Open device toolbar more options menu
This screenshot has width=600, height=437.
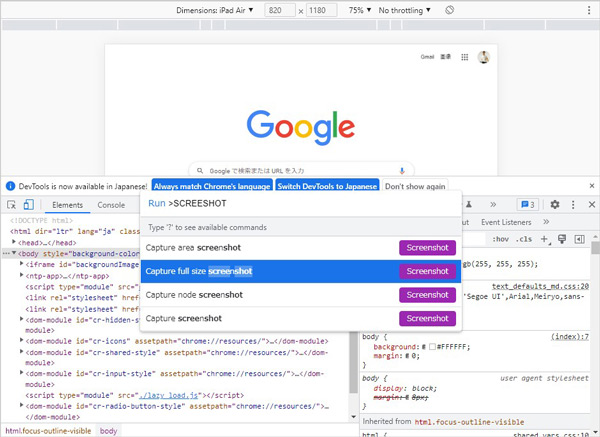pyautogui.click(x=589, y=10)
